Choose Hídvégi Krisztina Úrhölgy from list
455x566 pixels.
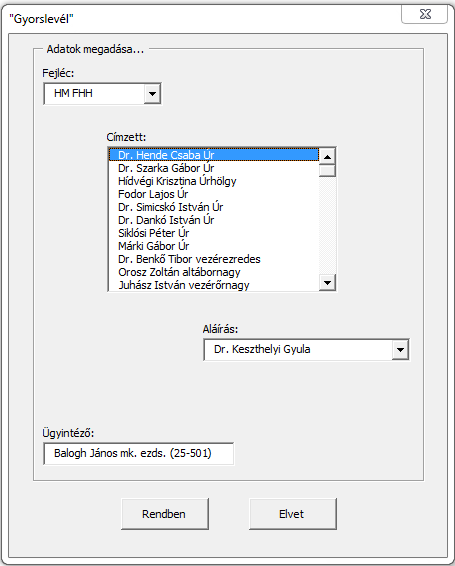pos(214,181)
